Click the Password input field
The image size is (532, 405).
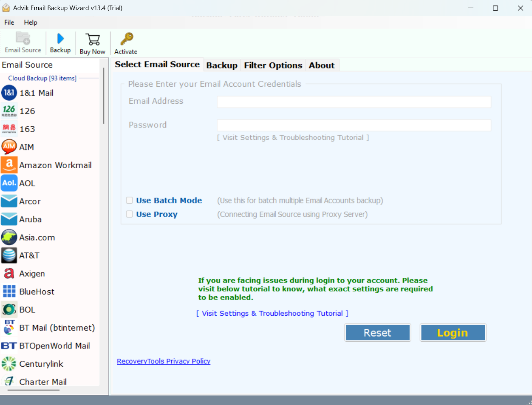(x=354, y=125)
